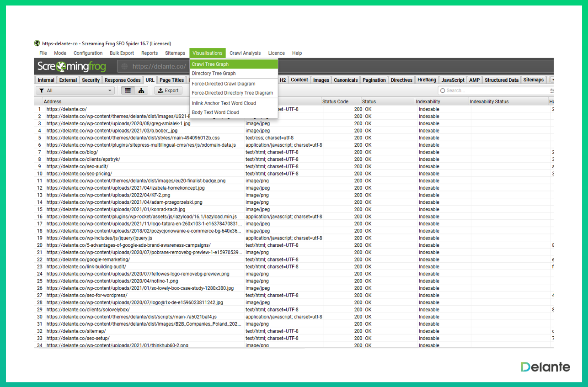Select Crawl Tree Graph
Screen dimensions: 588x387
[x=234, y=64]
